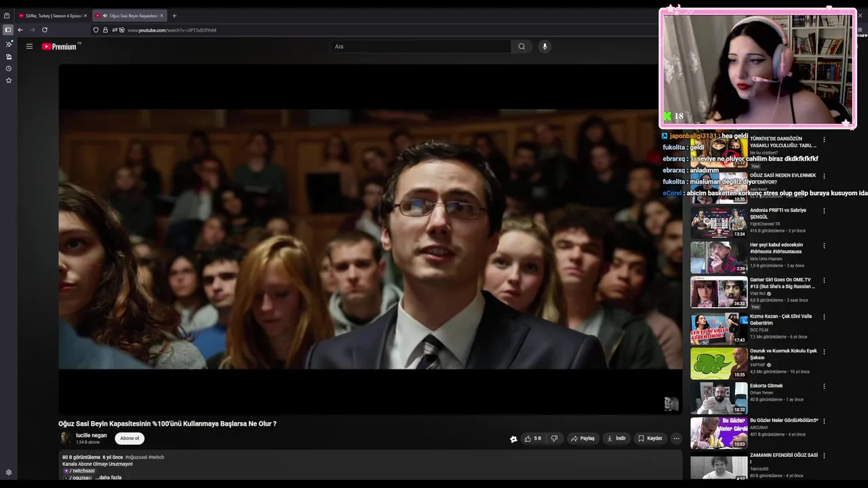
Task: Open Kızma Kazan Çek Elini Valla thumbnail
Action: coord(719,328)
